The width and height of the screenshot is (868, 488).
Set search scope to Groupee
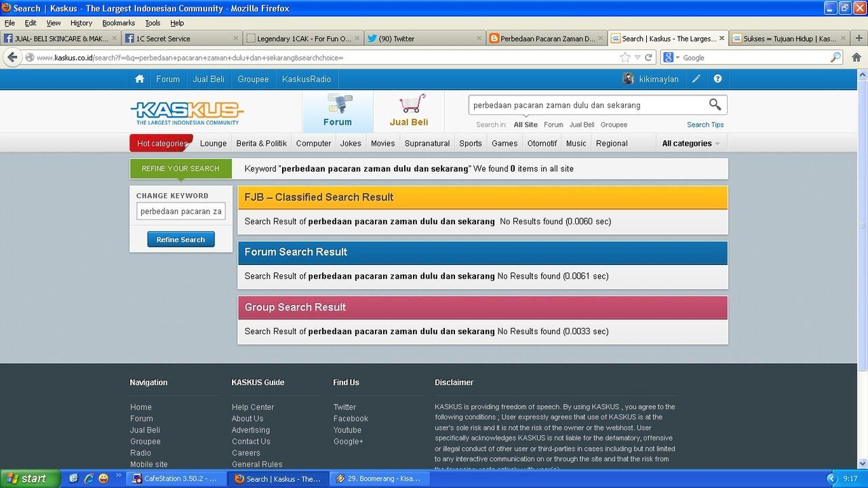[614, 125]
